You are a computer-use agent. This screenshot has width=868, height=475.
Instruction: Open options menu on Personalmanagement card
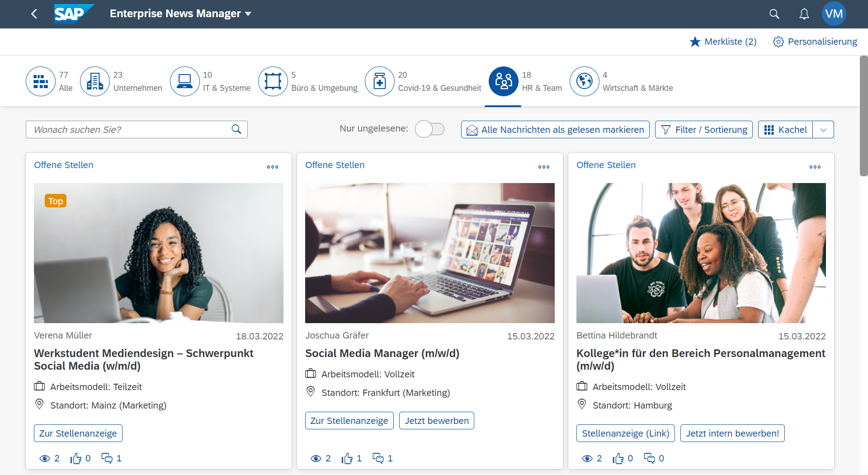pos(815,167)
